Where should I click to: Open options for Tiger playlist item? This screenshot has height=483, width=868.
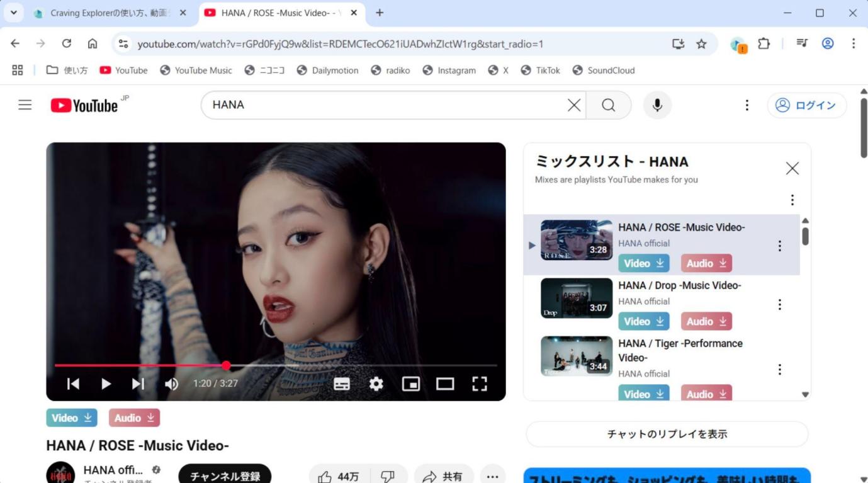780,370
